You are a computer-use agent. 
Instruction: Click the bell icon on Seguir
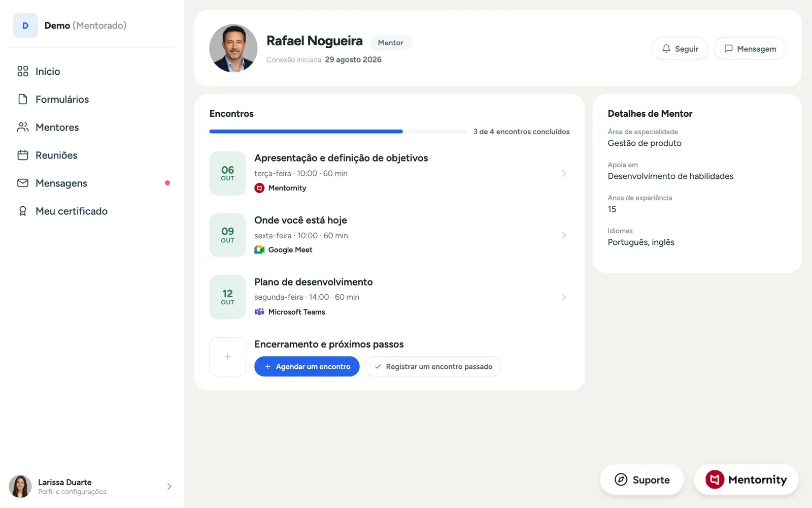(x=666, y=48)
